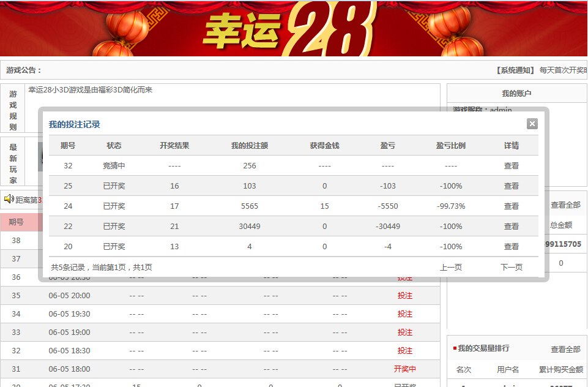Click 开奖中 status for period 31
This screenshot has height=387, width=588.
click(405, 369)
